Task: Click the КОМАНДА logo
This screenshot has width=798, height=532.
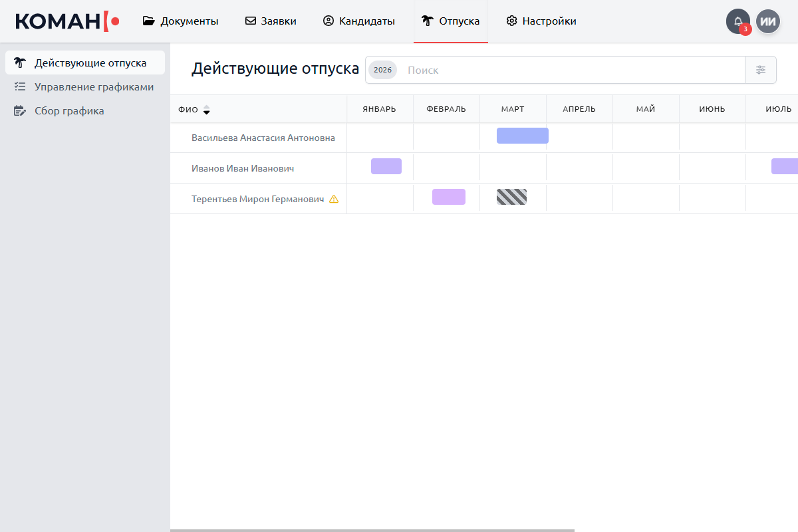Action: tap(66, 21)
